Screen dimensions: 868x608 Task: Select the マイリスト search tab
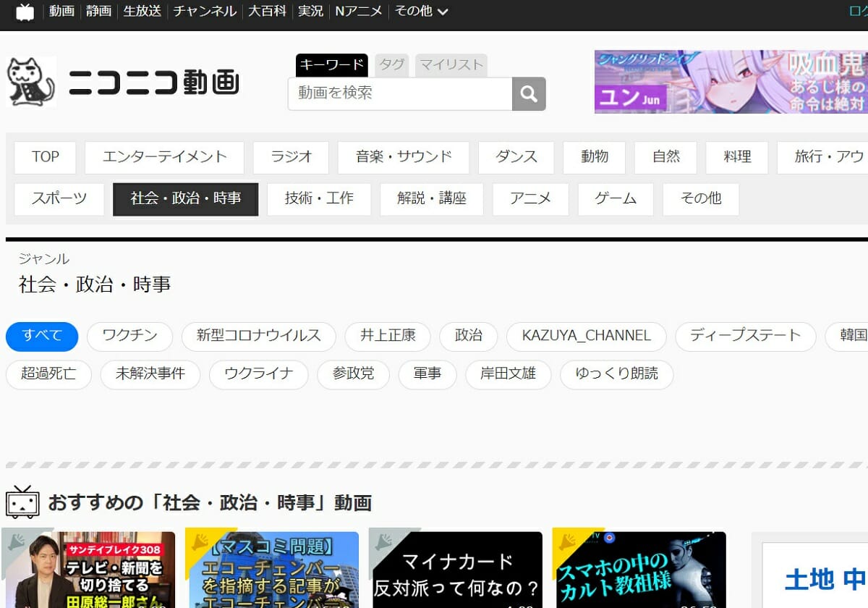pos(451,65)
